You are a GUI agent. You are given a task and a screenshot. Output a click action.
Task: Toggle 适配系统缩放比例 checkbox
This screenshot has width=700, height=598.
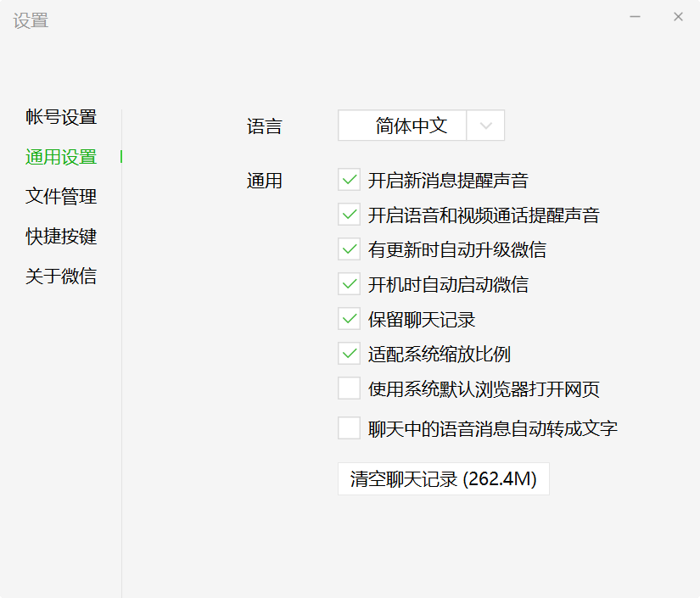[349, 354]
